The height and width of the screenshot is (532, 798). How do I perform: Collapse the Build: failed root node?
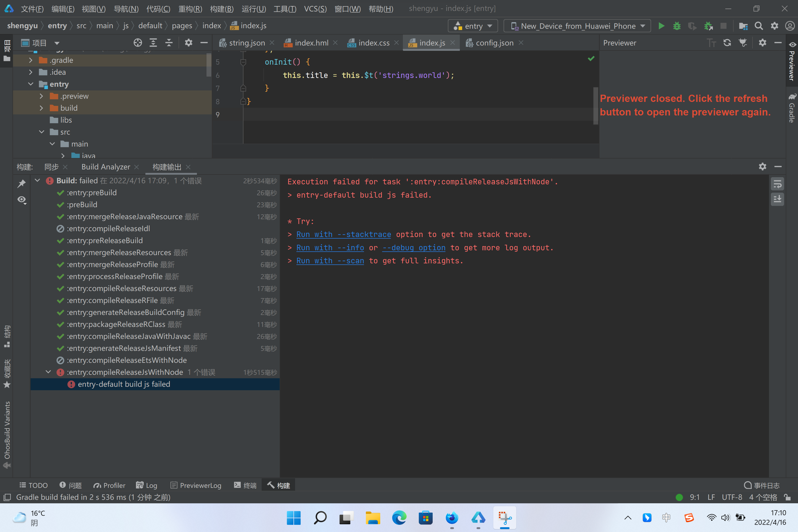37,181
